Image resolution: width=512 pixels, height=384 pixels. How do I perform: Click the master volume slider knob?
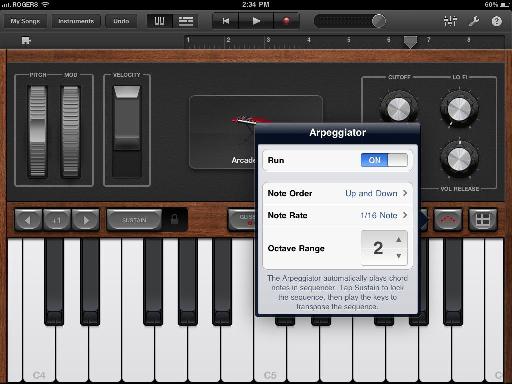pos(378,21)
